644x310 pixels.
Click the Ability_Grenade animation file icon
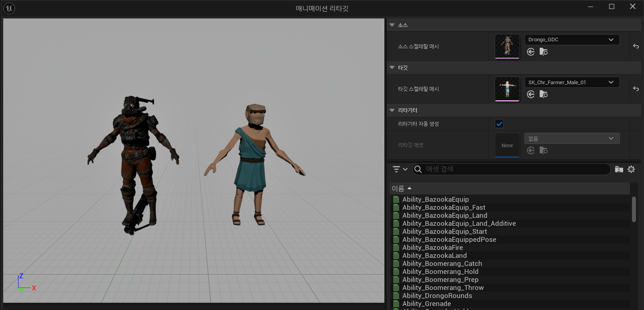pos(396,304)
